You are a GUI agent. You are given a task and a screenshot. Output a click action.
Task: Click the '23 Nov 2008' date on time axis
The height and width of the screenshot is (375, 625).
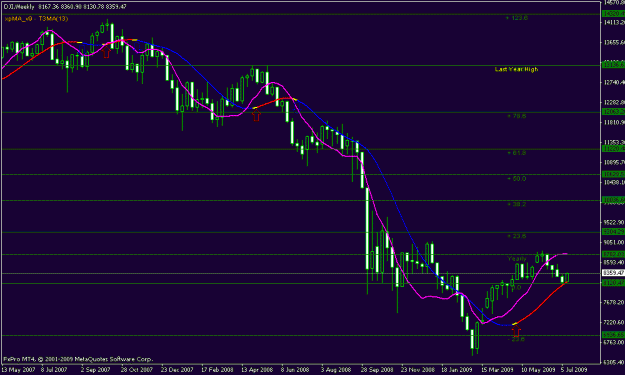tap(418, 369)
